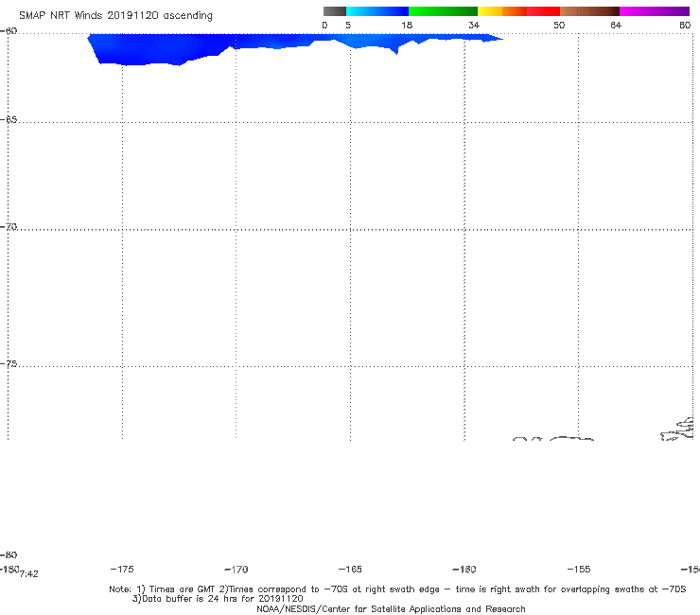The image size is (700, 615).
Task: Click the latitude label '-65'
Action: tap(9, 120)
